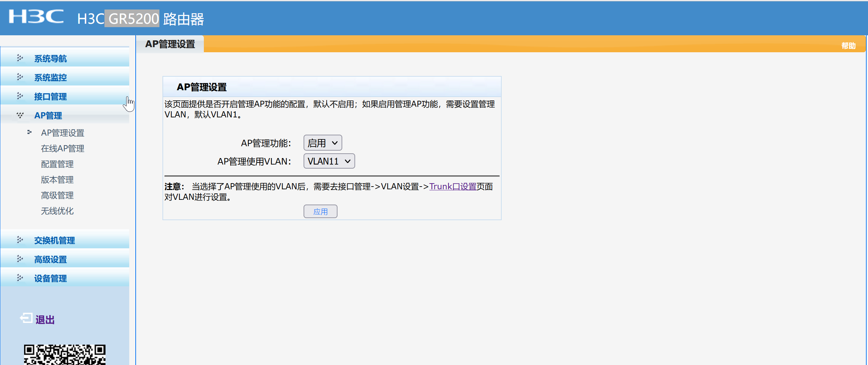Click the QR code image in sidebar
The height and width of the screenshot is (365, 868).
(x=65, y=355)
